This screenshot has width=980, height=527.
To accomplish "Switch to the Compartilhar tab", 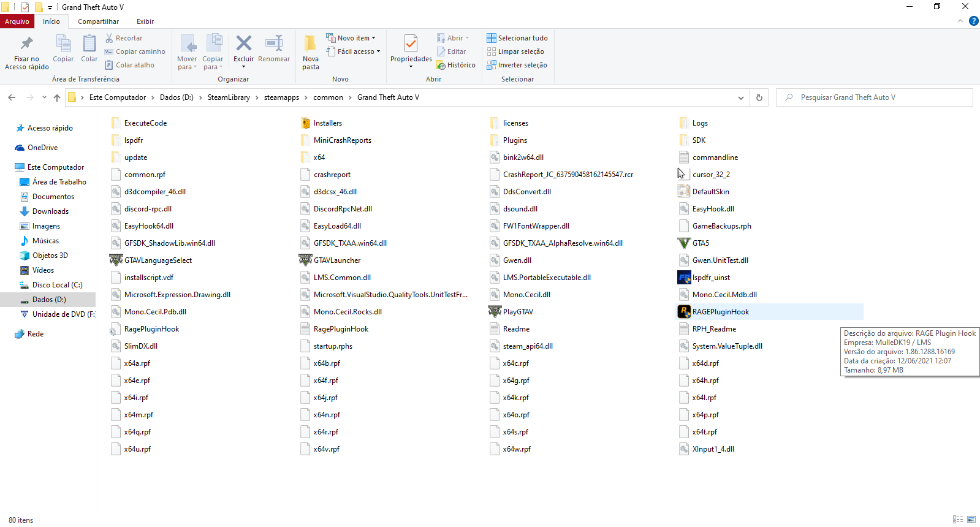I will pos(98,21).
